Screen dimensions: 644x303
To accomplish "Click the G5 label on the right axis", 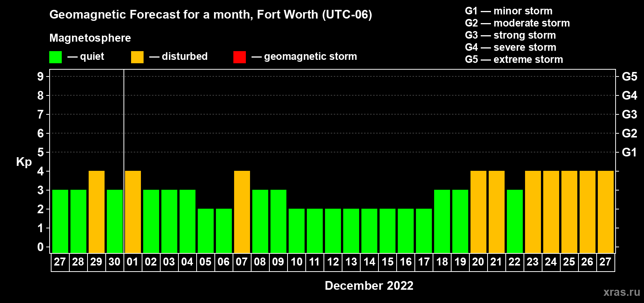I will (x=629, y=77).
